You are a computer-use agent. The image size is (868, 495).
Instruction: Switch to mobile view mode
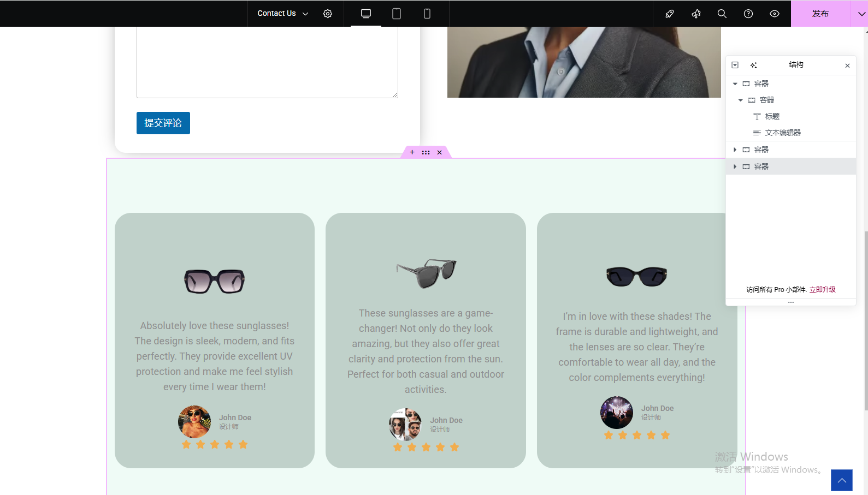[427, 14]
